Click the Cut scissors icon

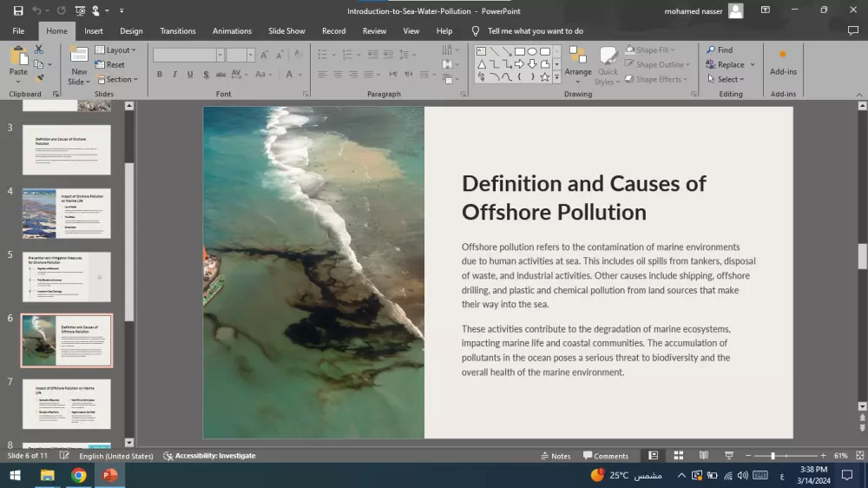[x=39, y=50]
